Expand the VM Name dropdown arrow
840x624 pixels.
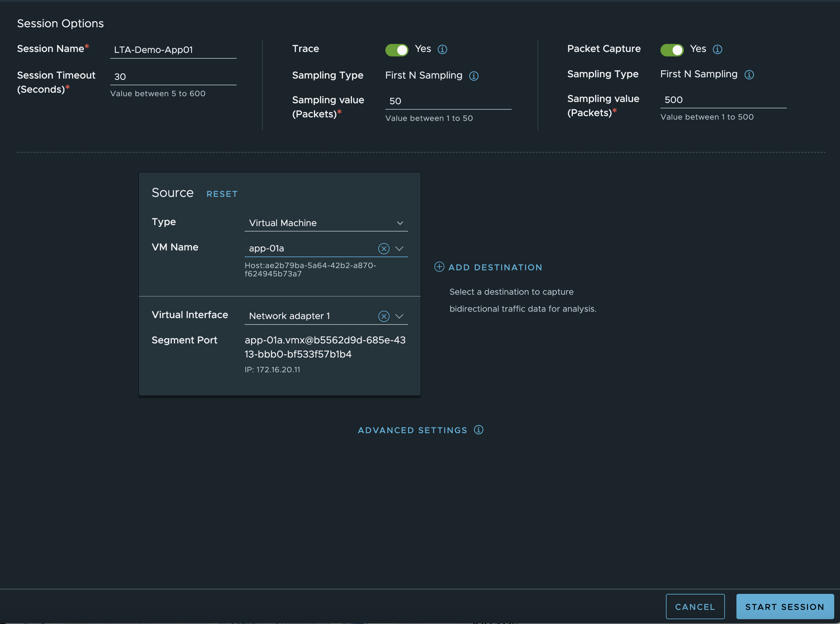(399, 249)
